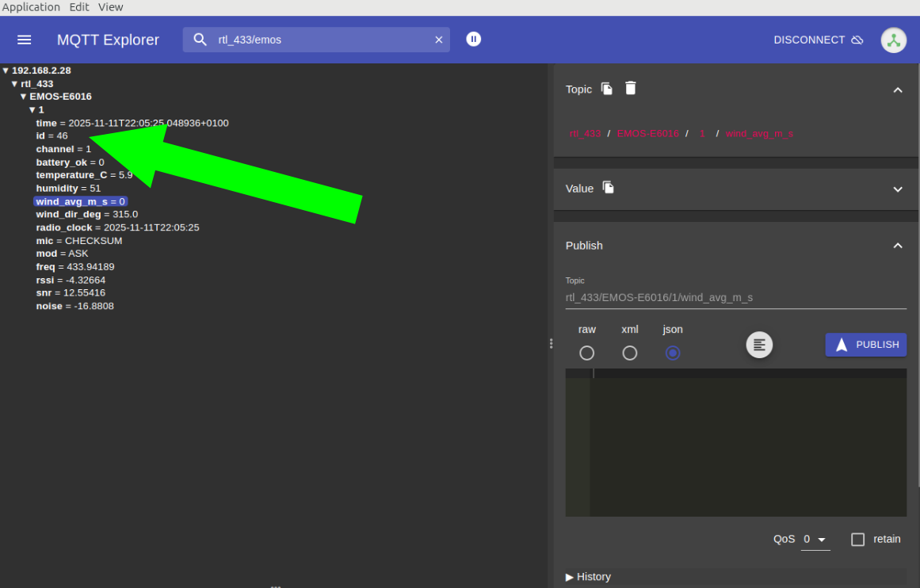This screenshot has width=920, height=588.
Task: Collapse the EMOS-E6016 tree node
Action: tap(24, 97)
